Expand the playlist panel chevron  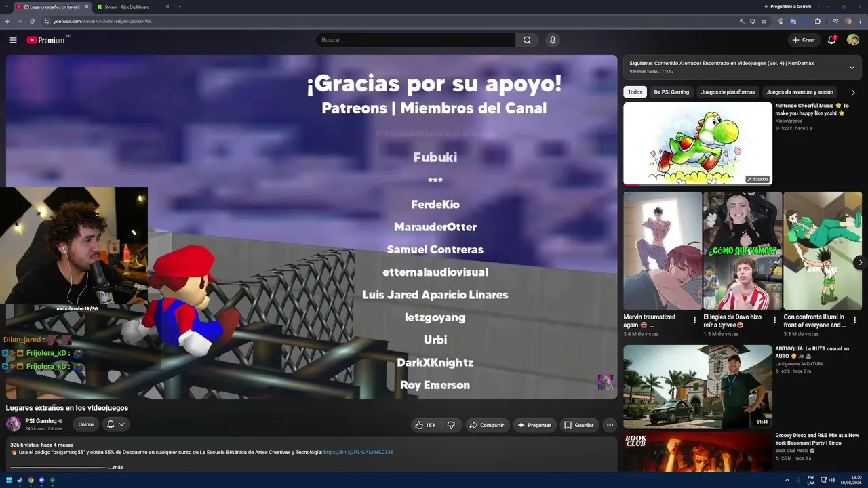[852, 67]
